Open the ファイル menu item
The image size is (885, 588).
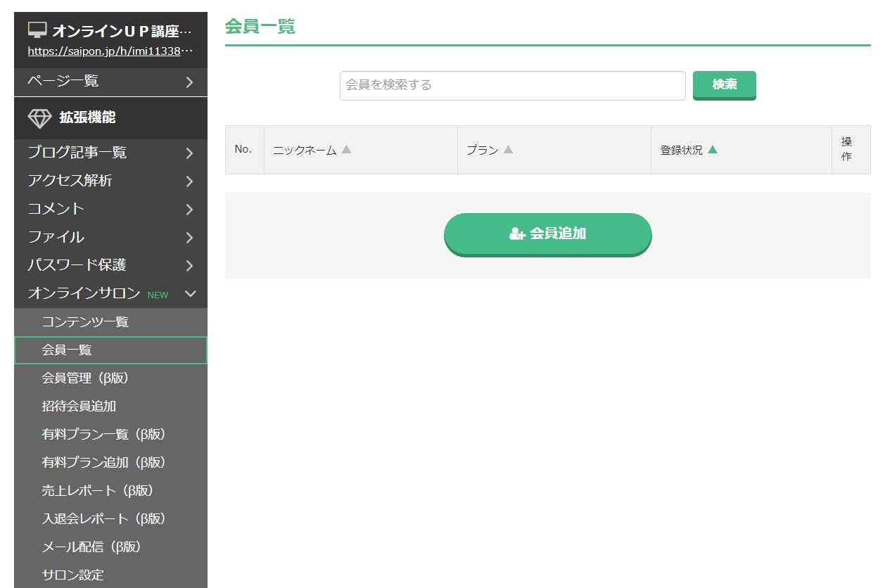coord(56,237)
